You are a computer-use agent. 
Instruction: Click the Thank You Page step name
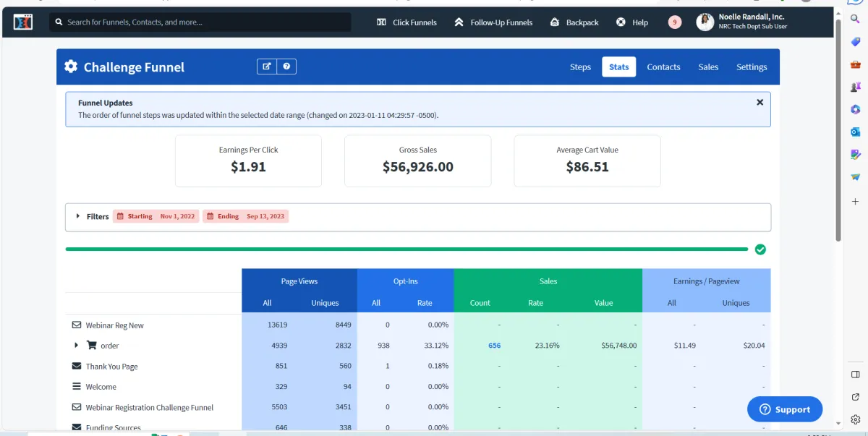pos(111,367)
